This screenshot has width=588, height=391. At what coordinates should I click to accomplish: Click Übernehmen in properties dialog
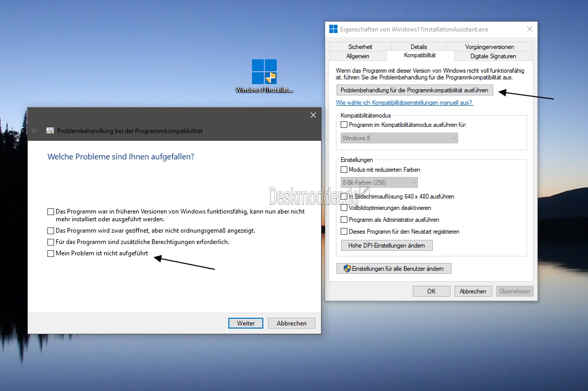[x=515, y=291]
